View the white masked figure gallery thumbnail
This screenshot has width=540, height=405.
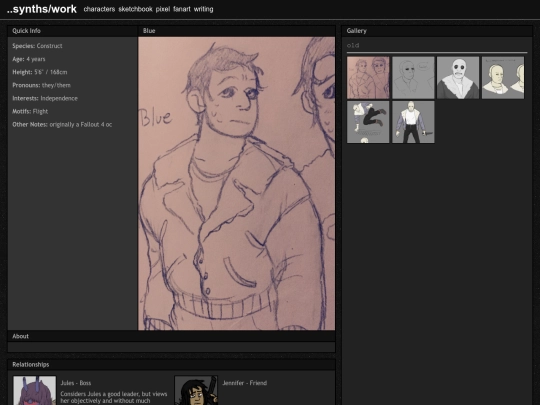coord(458,78)
